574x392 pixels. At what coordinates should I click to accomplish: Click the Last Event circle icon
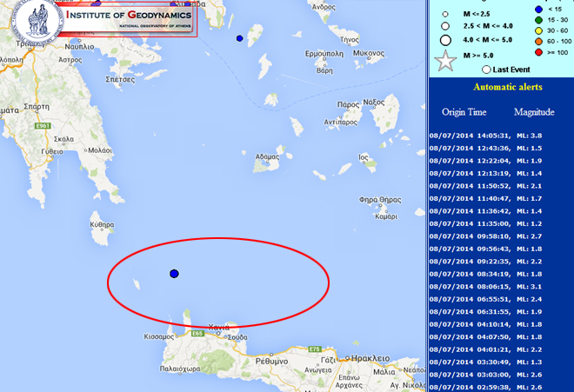[486, 69]
